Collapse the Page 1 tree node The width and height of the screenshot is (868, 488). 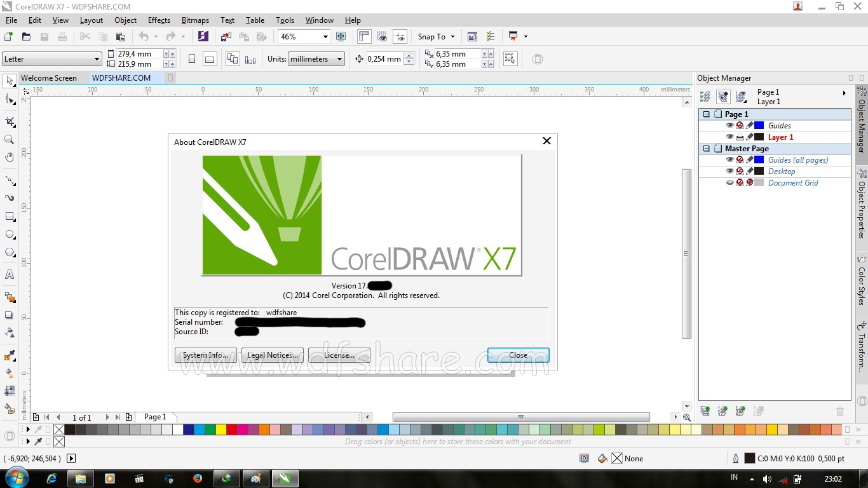[x=706, y=114]
